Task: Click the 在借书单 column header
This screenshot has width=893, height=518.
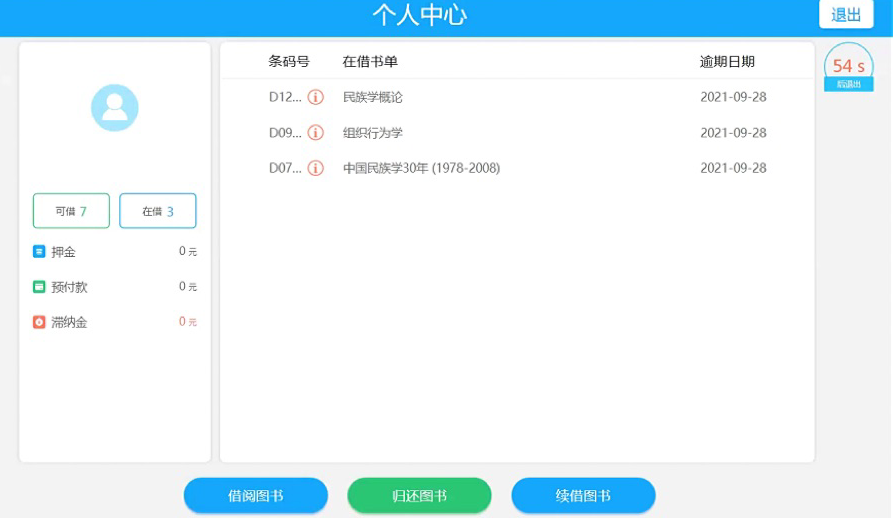Action: (x=370, y=62)
